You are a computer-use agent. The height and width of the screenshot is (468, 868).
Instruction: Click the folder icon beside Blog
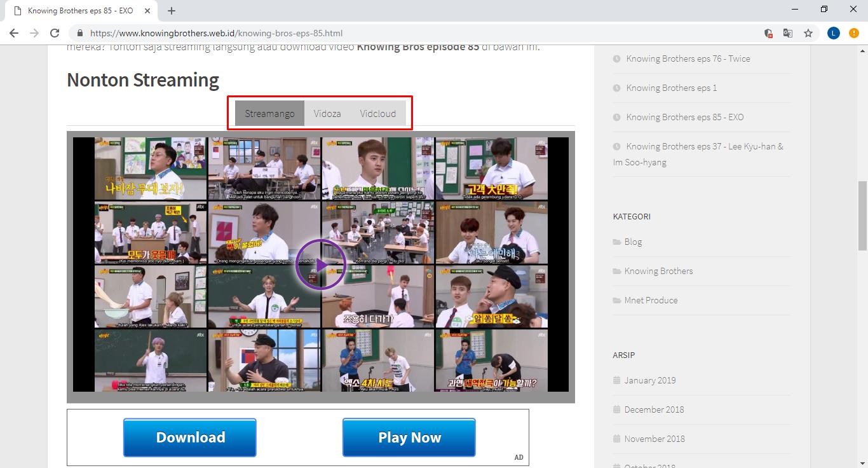(x=617, y=242)
